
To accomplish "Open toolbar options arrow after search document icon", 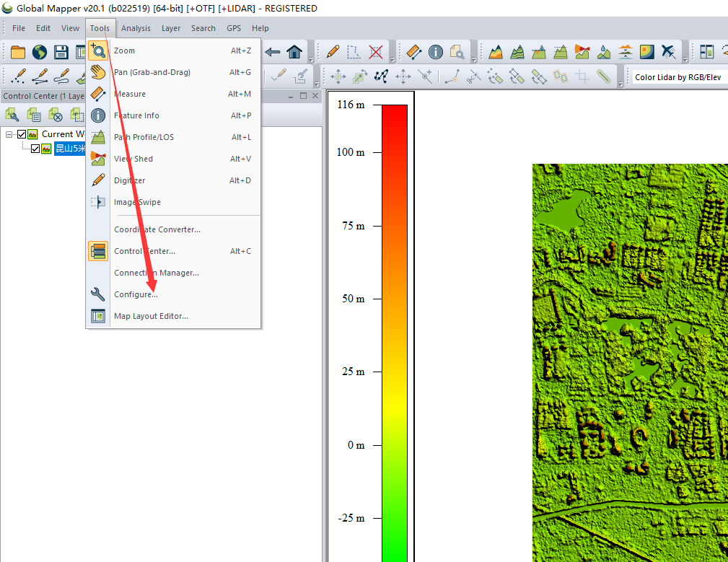I will 474,59.
